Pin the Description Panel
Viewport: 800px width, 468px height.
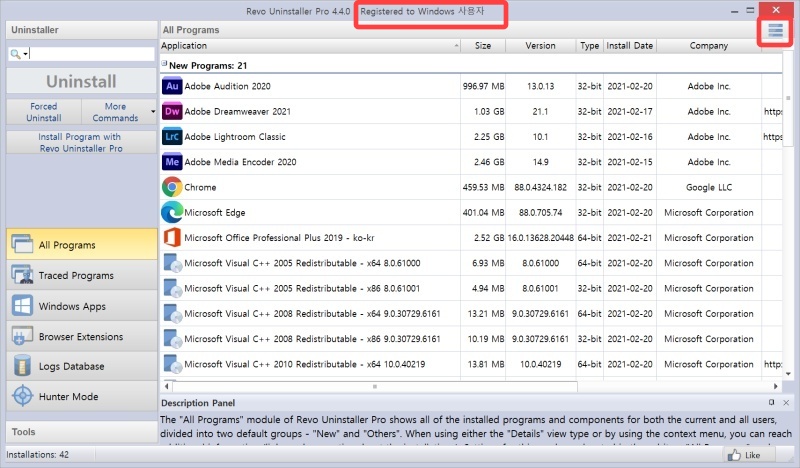click(771, 403)
